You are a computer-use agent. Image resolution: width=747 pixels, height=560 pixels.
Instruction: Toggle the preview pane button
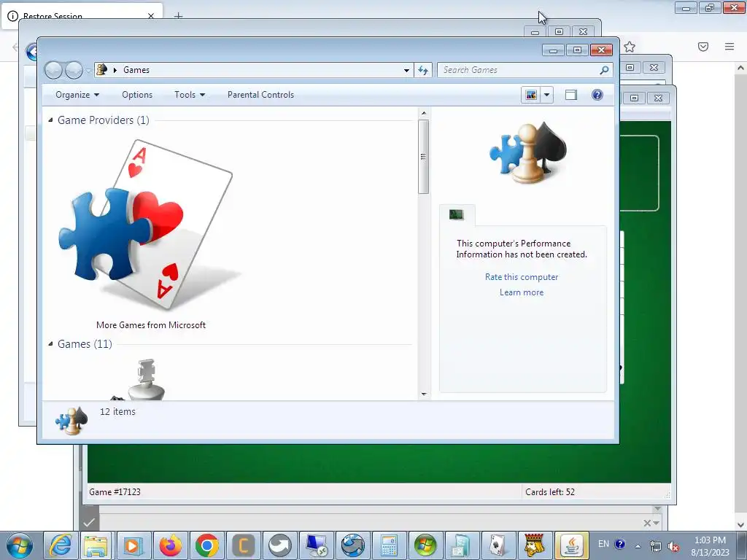click(x=570, y=95)
